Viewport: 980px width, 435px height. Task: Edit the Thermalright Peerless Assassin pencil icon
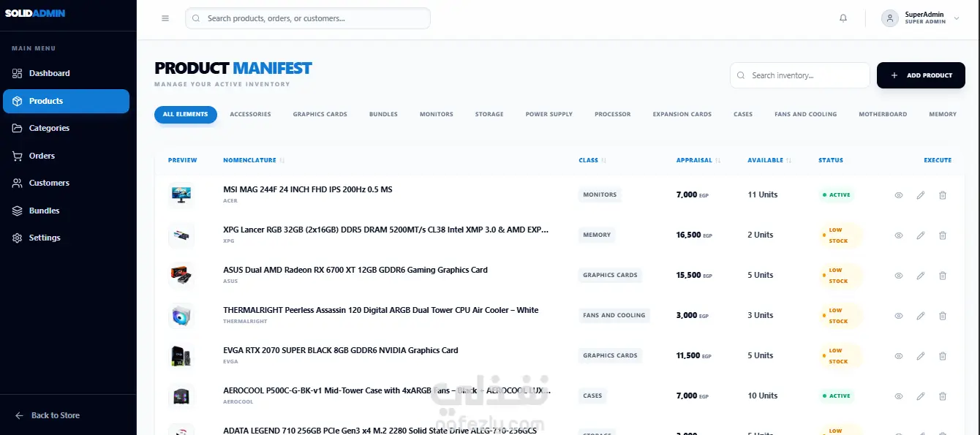921,316
